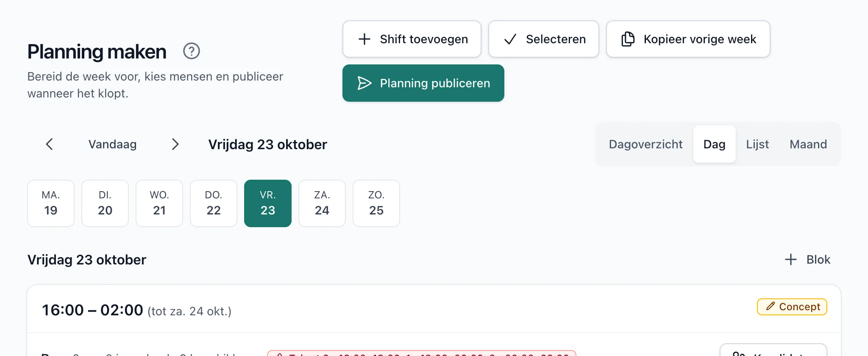
Task: Add a block with the Blok button
Action: tap(807, 259)
